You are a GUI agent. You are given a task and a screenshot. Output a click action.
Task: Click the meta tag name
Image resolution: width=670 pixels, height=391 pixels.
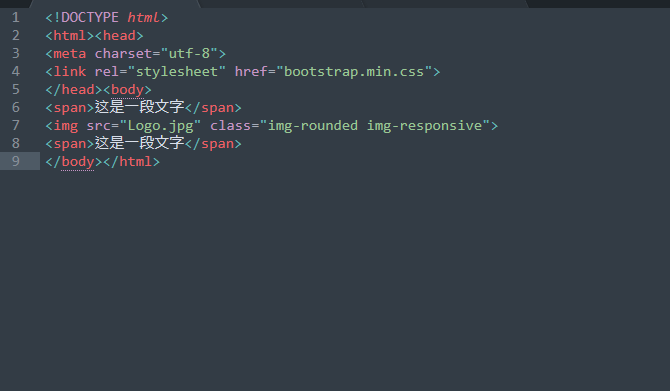(x=70, y=53)
